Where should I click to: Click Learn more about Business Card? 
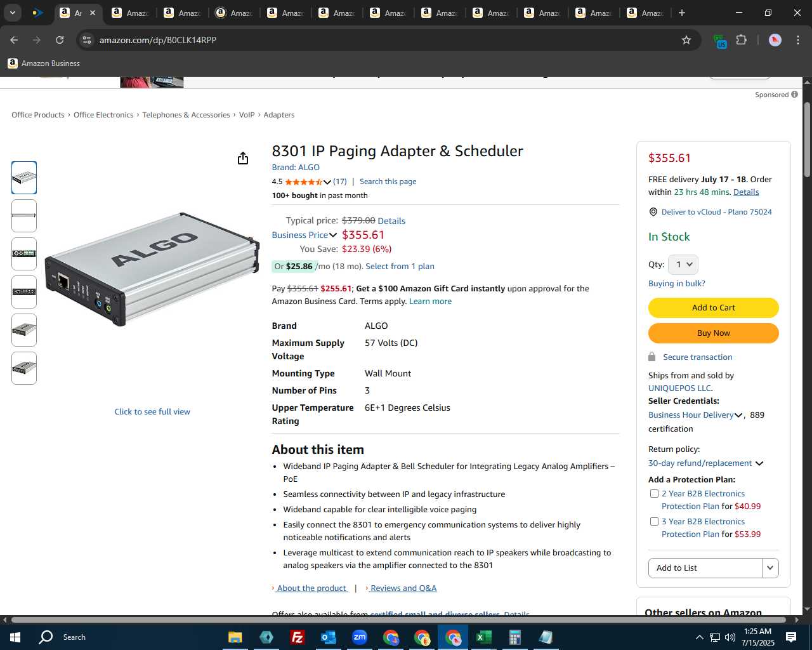pyautogui.click(x=430, y=302)
